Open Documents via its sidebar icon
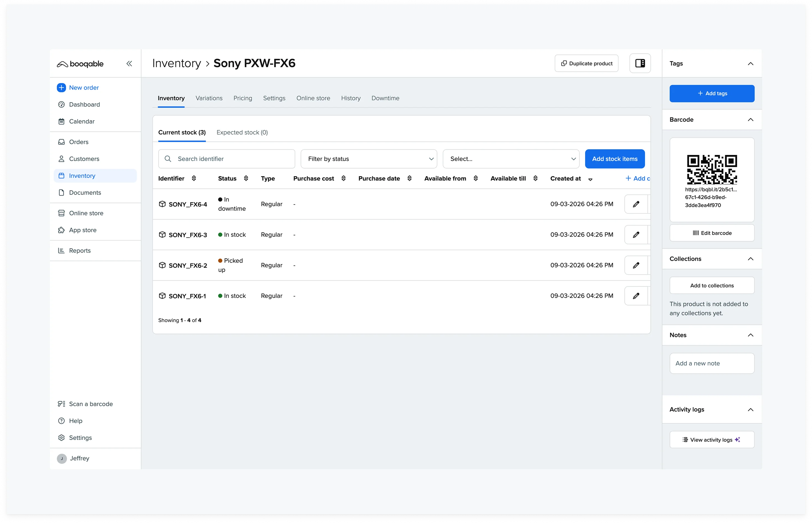 (x=61, y=193)
